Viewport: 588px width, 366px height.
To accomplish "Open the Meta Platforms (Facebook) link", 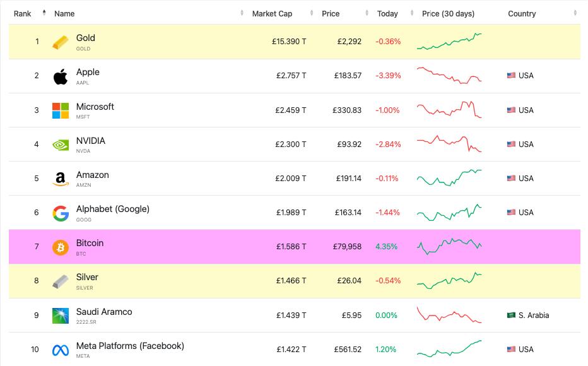I will click(130, 346).
